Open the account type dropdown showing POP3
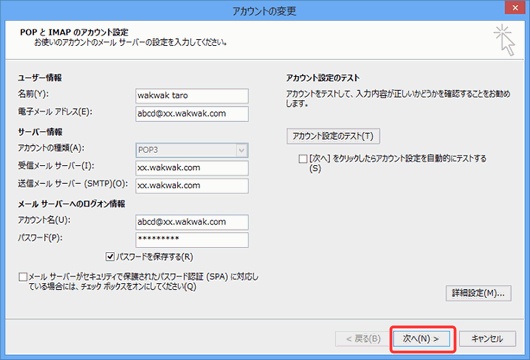 point(192,150)
